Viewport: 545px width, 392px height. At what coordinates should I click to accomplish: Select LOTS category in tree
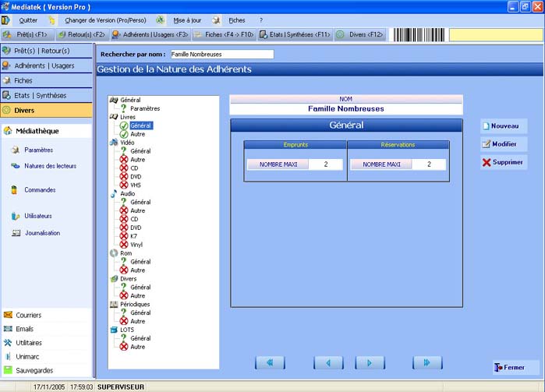tap(127, 330)
